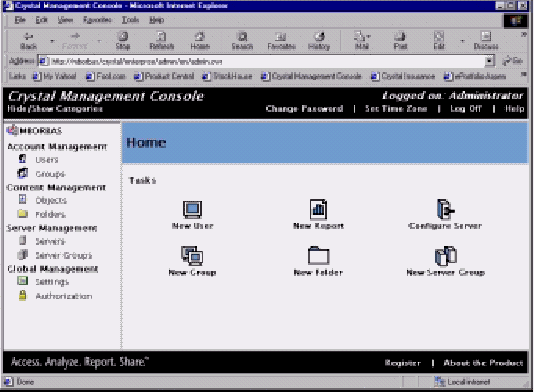Screen dimensions: 534x392
Task: Click the address bar URL field
Action: click(266, 61)
